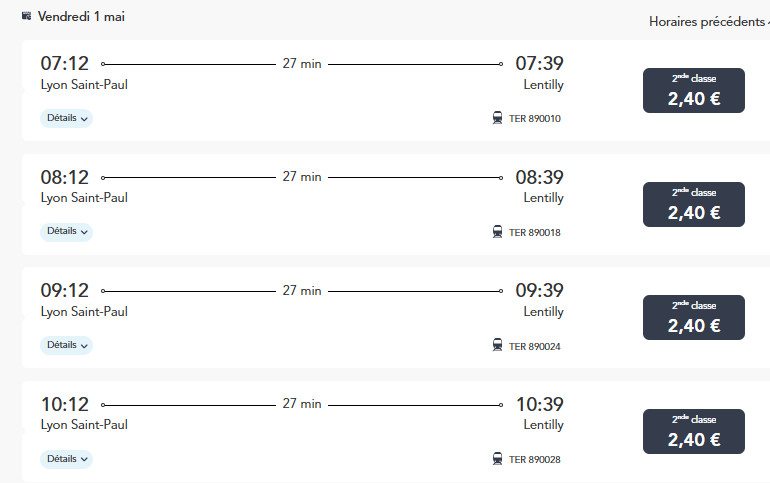Click the 07:12 departure time
770x483 pixels.
(x=65, y=64)
